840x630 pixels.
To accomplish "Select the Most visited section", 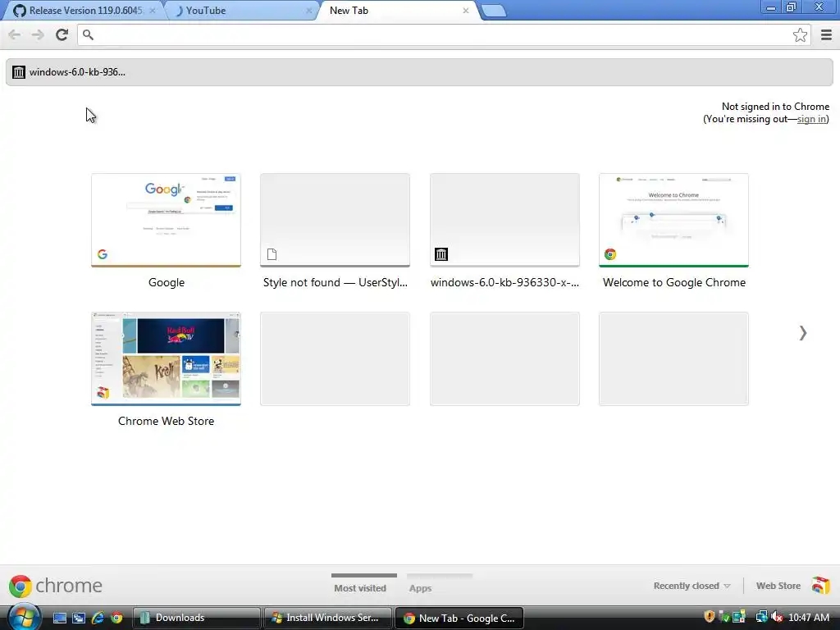I will point(360,587).
